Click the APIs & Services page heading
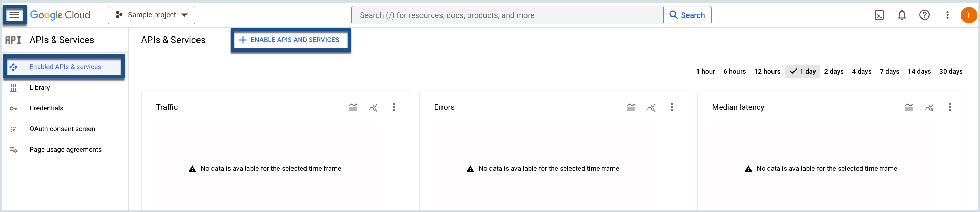 click(x=173, y=40)
